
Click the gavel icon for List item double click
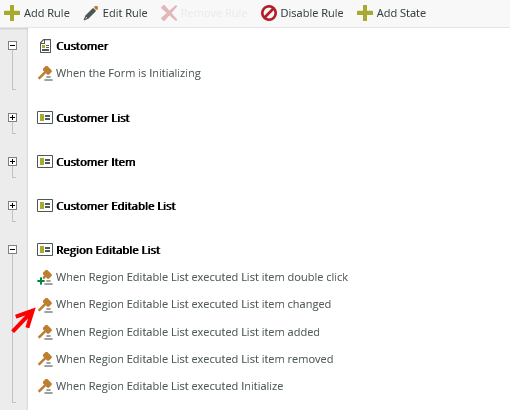pos(45,277)
